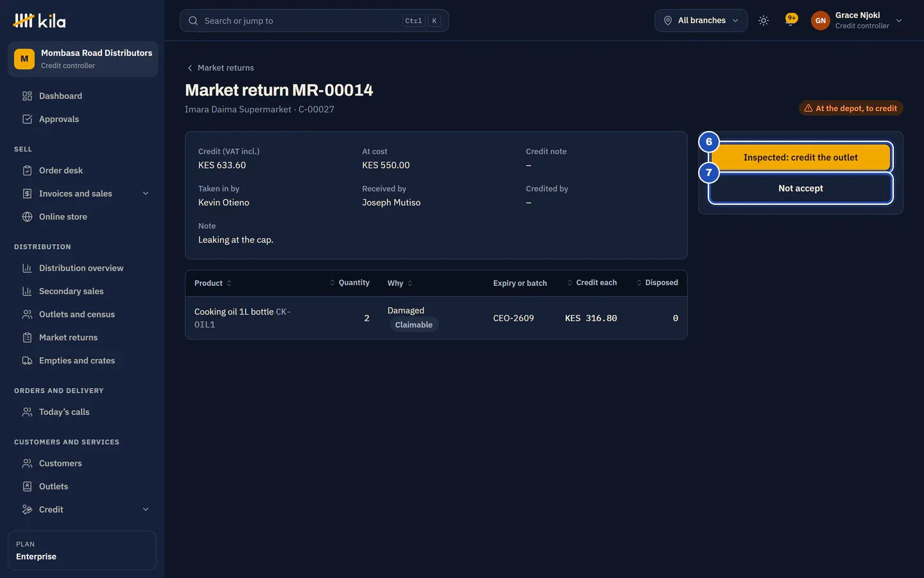The width and height of the screenshot is (924, 578).
Task: Sort table by Credit each column
Action: (x=592, y=283)
